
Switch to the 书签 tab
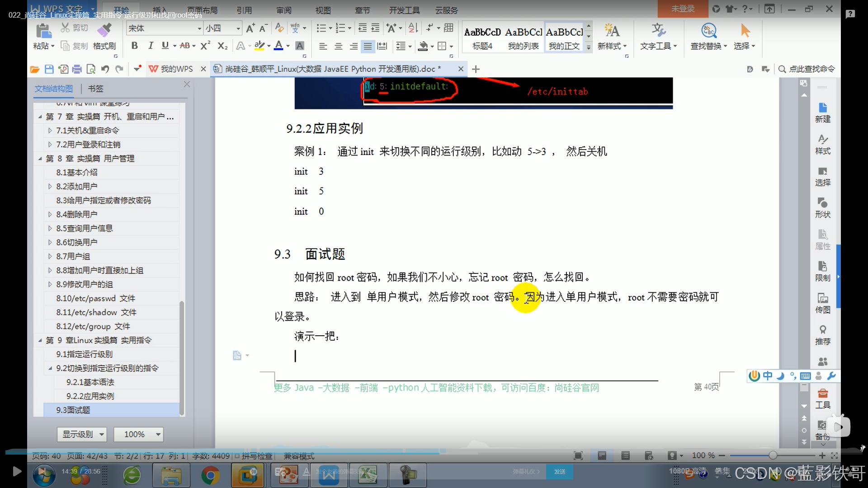pos(95,89)
